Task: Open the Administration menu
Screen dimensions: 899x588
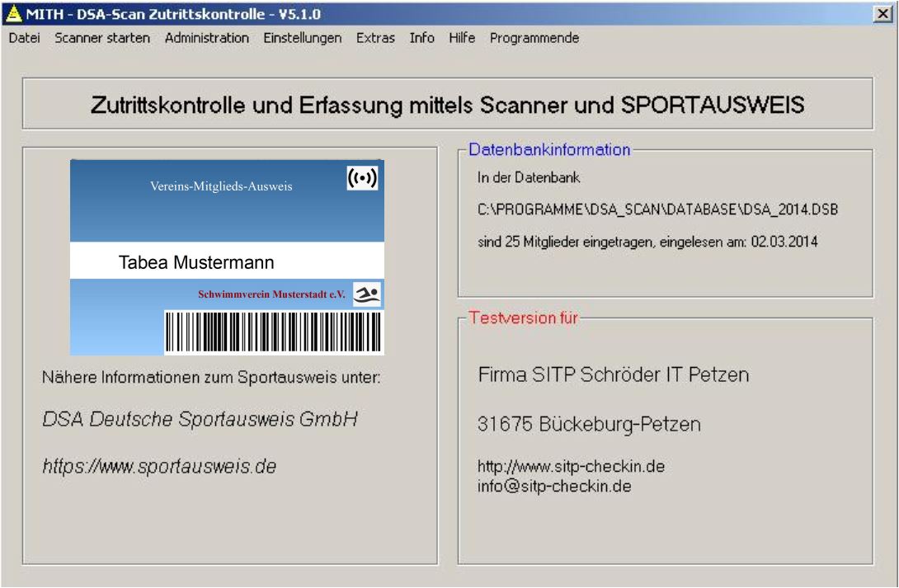Action: click(207, 38)
